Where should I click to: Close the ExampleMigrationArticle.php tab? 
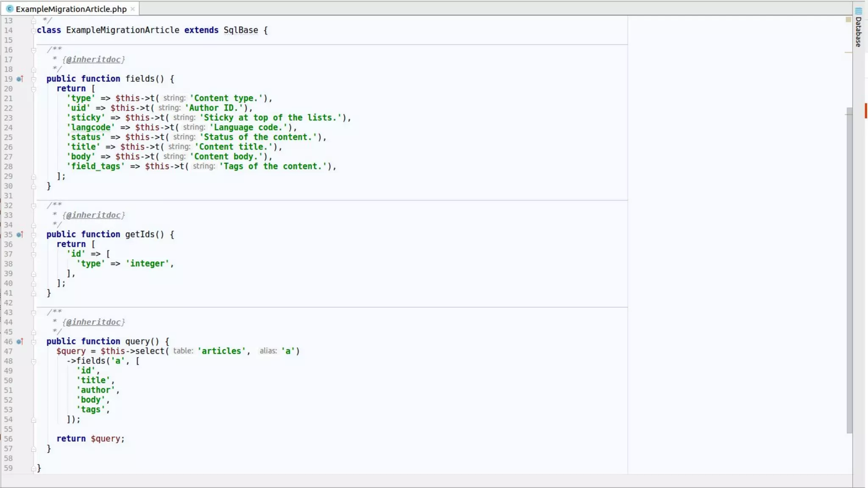[133, 9]
